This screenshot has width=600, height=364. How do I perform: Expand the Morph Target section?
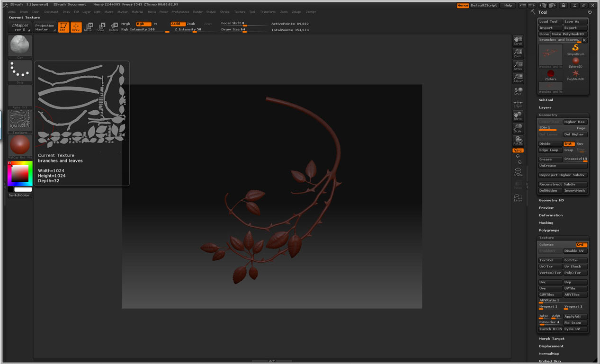(552, 339)
